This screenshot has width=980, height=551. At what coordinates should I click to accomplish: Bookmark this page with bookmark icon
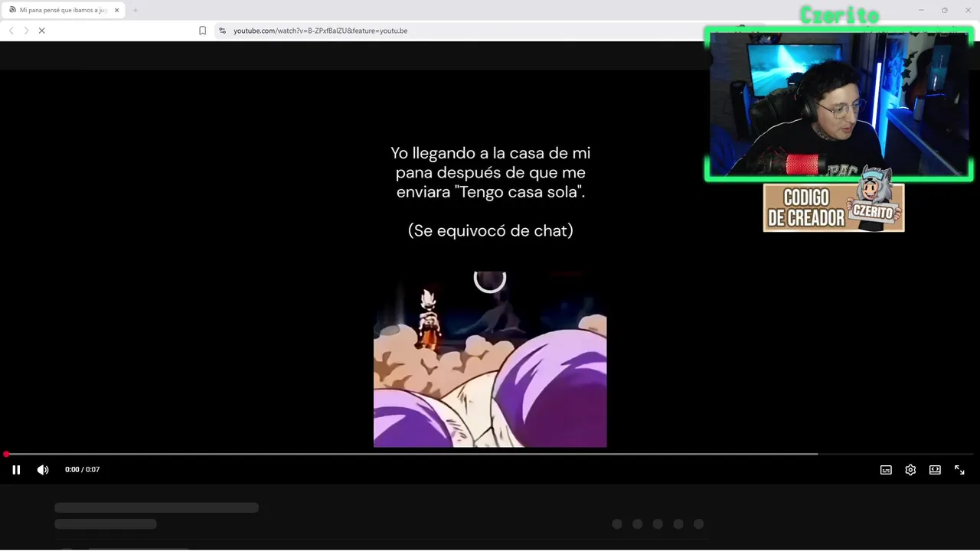[202, 31]
